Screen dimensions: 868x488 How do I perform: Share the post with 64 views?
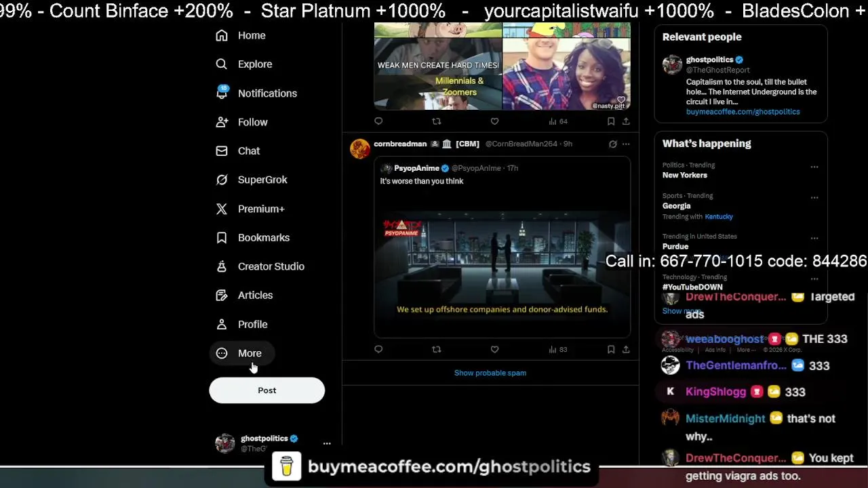coord(626,121)
